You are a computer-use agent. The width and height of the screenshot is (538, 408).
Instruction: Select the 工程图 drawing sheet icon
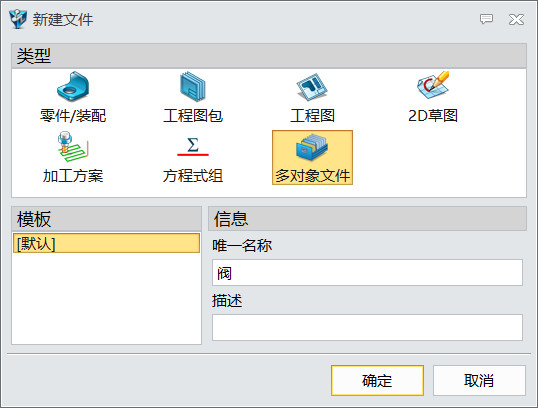click(312, 86)
